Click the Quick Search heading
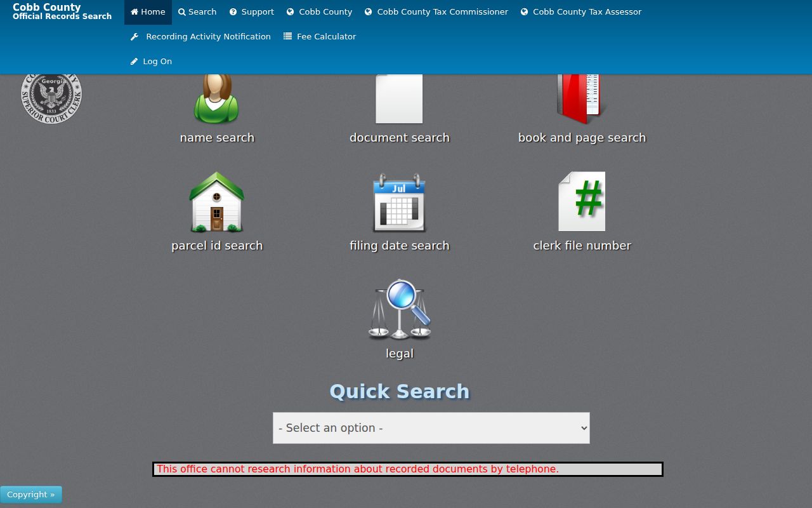Screen dimensions: 812x508 (400, 391)
